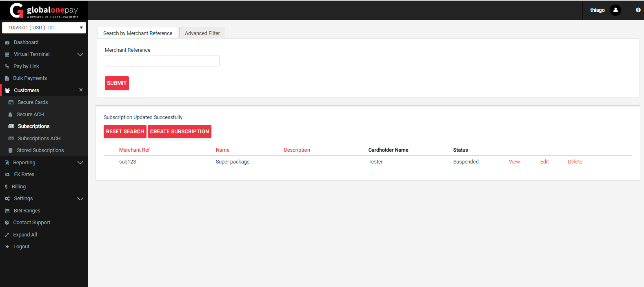This screenshot has height=287, width=644.
Task: Open Dashboard from the sidebar
Action: (26, 42)
